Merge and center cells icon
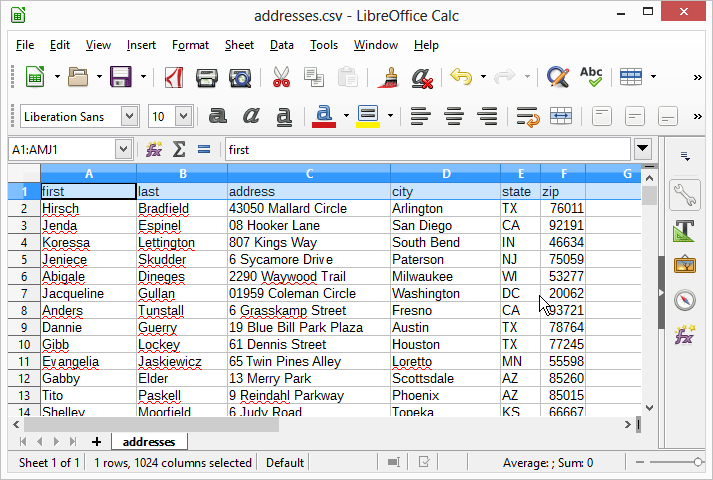713x480 pixels. click(x=561, y=116)
